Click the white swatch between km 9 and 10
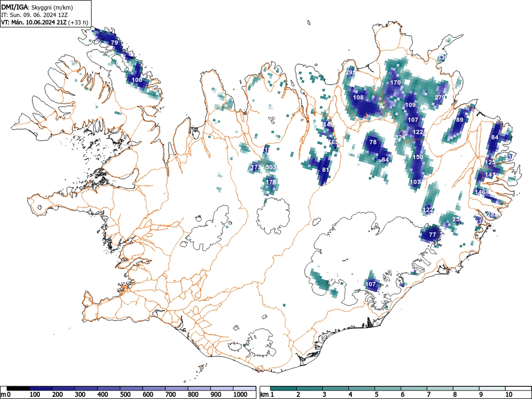The width and height of the screenshot is (532, 399). click(x=492, y=388)
